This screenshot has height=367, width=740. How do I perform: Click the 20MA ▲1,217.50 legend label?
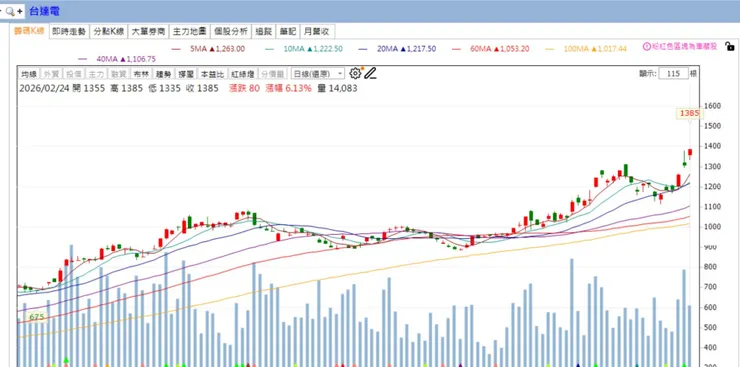click(406, 49)
